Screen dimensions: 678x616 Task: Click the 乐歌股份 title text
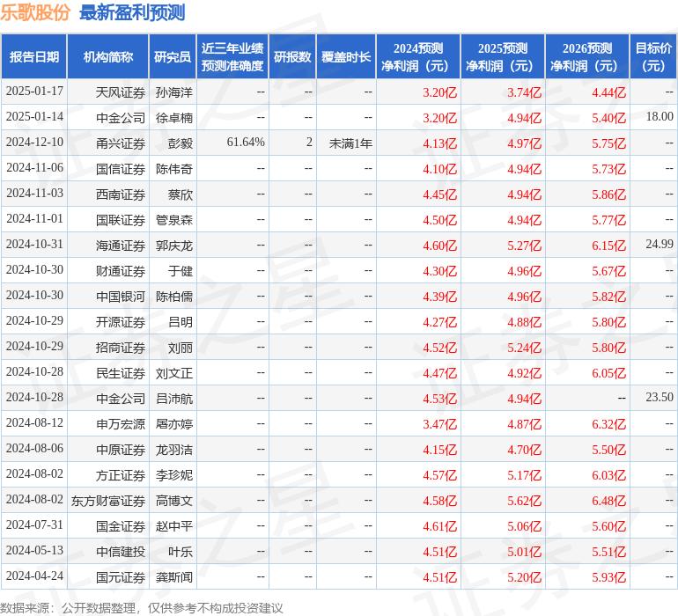tap(35, 12)
